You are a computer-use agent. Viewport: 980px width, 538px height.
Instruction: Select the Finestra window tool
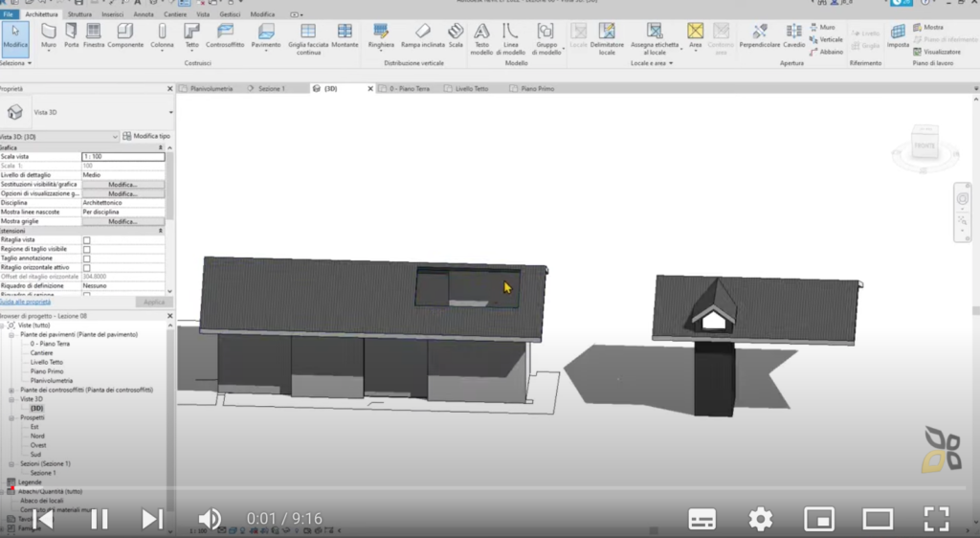click(94, 35)
